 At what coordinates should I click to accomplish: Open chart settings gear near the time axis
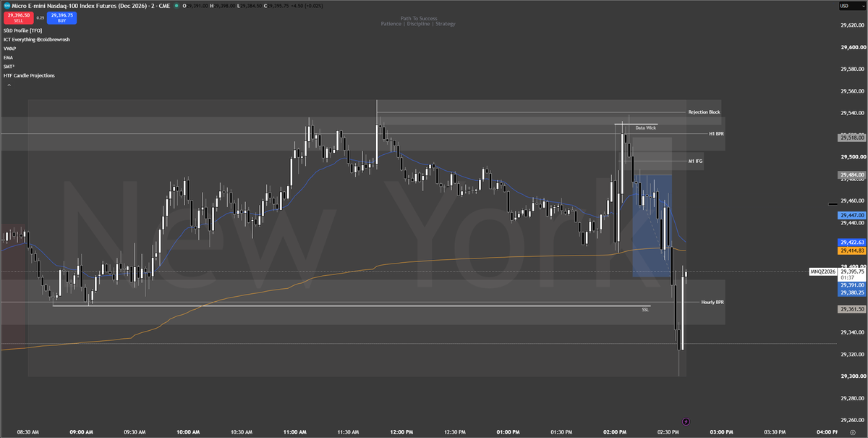(853, 432)
